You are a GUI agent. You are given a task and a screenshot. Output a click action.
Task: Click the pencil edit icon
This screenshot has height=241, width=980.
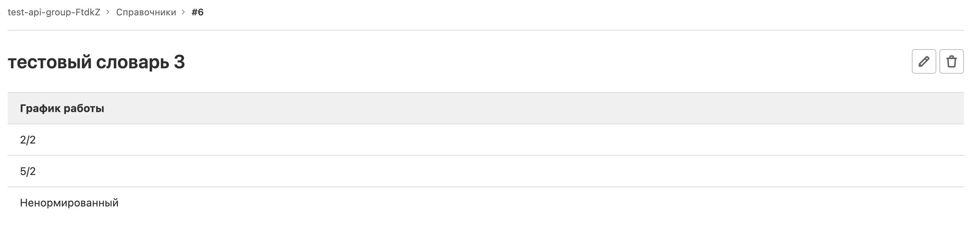[x=924, y=61]
